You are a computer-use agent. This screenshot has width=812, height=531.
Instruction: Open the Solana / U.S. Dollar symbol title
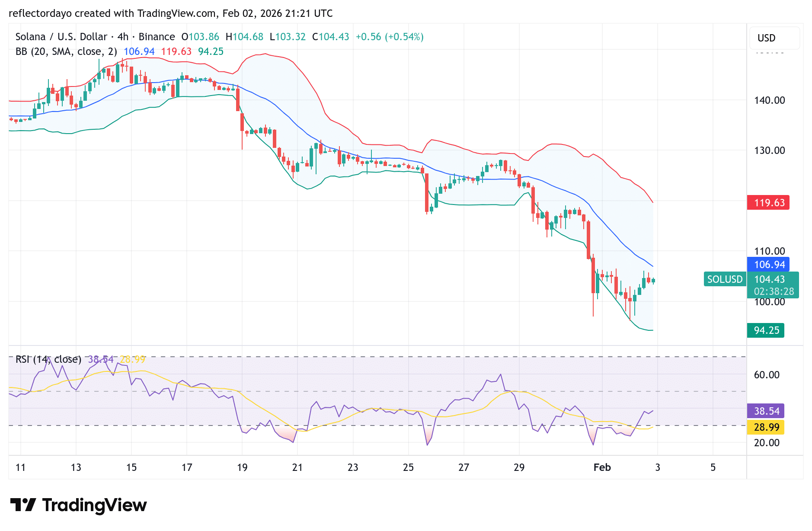[63, 37]
